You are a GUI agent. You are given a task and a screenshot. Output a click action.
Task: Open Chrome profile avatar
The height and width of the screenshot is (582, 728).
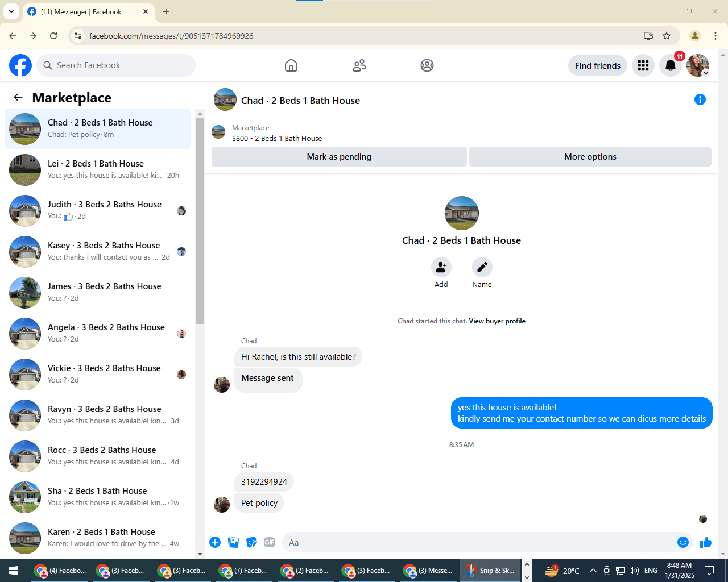coord(695,36)
